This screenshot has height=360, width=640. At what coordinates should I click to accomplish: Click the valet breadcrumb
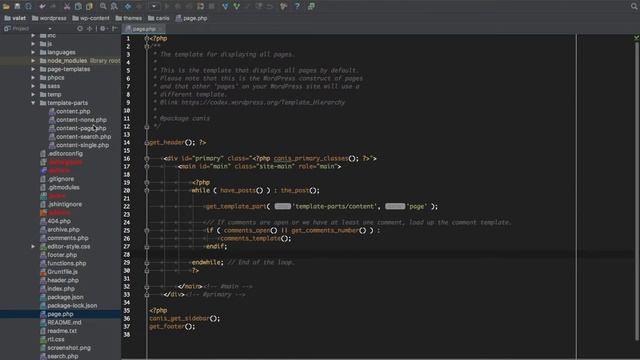coord(15,18)
